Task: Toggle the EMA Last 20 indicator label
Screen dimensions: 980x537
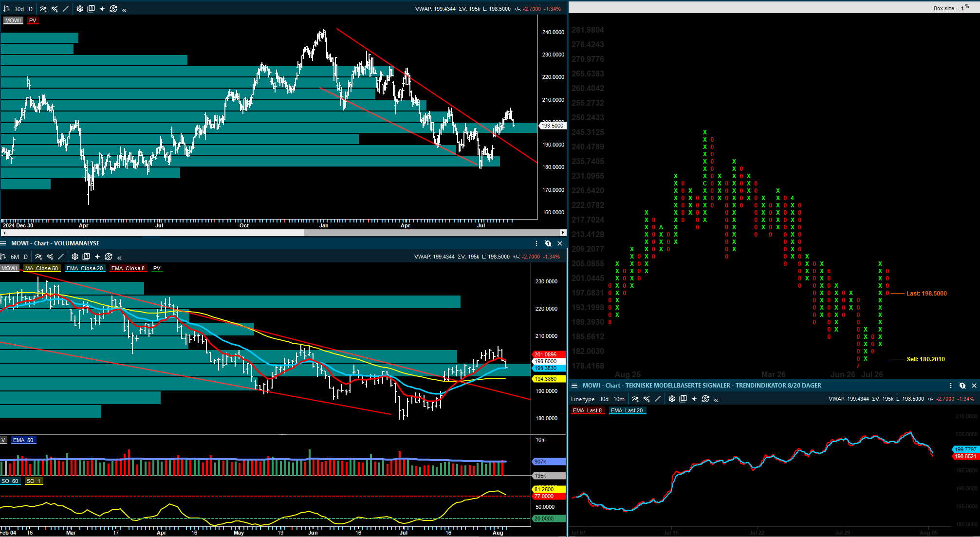Action: 627,410
